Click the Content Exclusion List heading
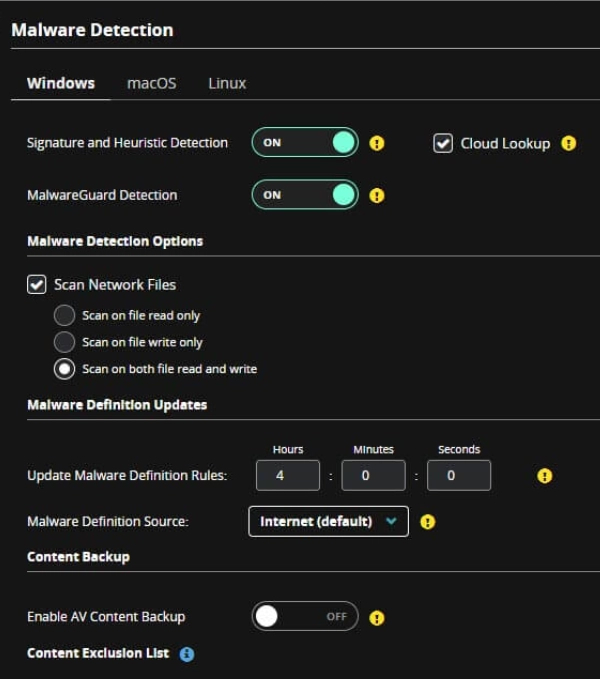This screenshot has width=600, height=679. click(98, 653)
